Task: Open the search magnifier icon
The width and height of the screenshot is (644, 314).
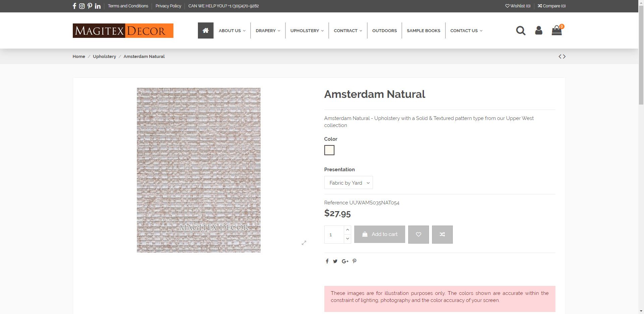Action: (x=521, y=30)
